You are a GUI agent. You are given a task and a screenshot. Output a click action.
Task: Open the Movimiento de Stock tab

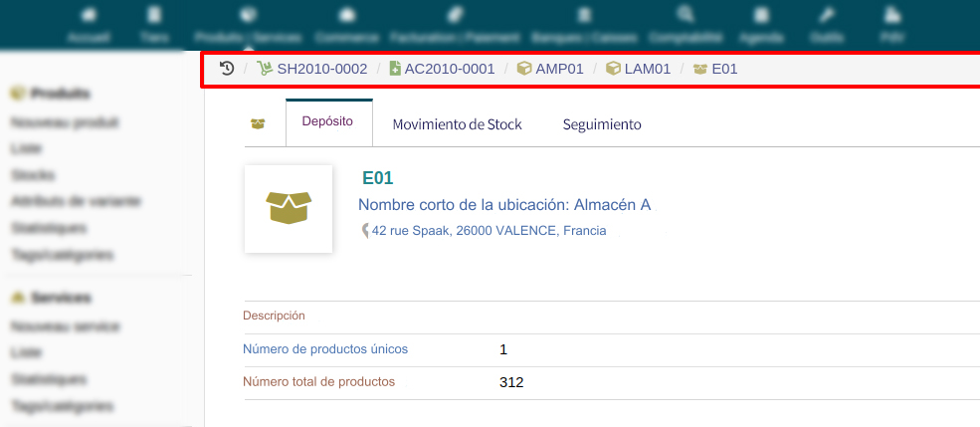coord(457,124)
